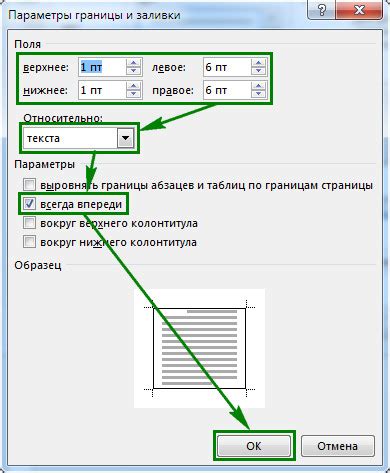Enable вокруг верхнего колонтитула checkbox

tap(29, 223)
